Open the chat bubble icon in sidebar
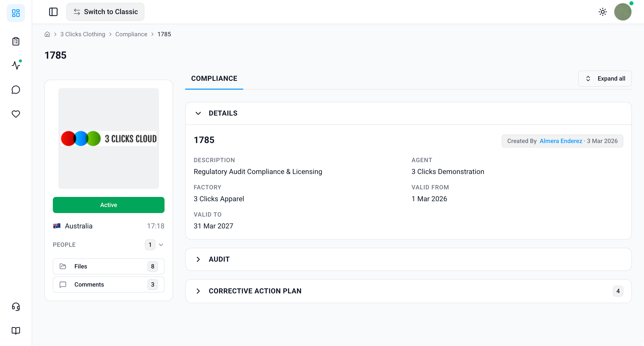The width and height of the screenshot is (644, 346). click(16, 90)
